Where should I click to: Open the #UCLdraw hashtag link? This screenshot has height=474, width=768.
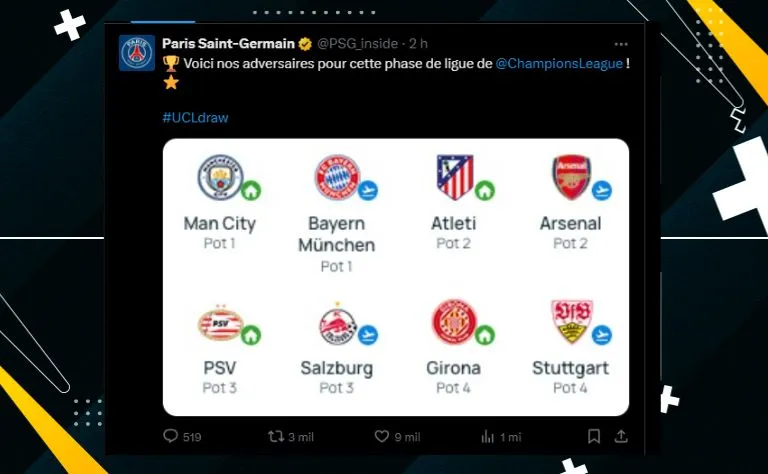point(195,117)
